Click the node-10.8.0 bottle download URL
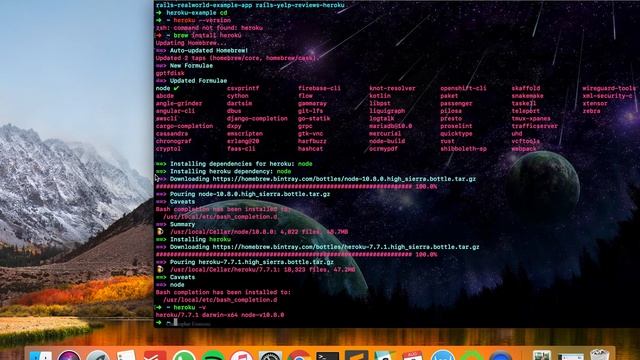 [344, 179]
